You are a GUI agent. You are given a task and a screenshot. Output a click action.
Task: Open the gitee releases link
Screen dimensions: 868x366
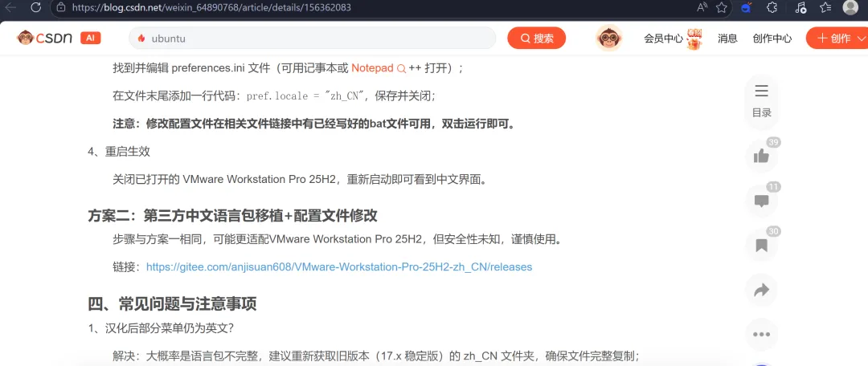click(339, 267)
